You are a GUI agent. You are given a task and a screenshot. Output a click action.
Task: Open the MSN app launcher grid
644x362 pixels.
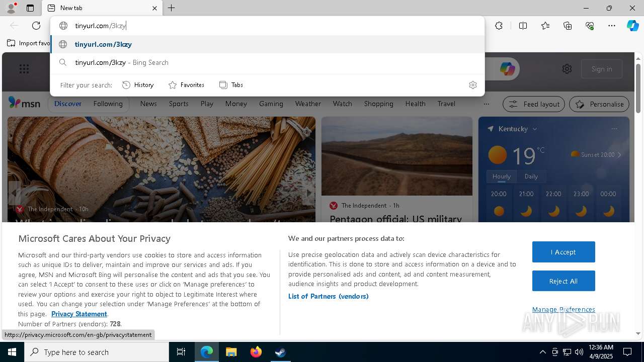[24, 69]
